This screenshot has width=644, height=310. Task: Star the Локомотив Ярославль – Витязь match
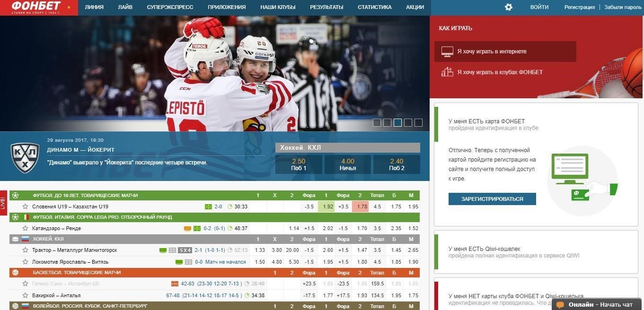pyautogui.click(x=25, y=262)
